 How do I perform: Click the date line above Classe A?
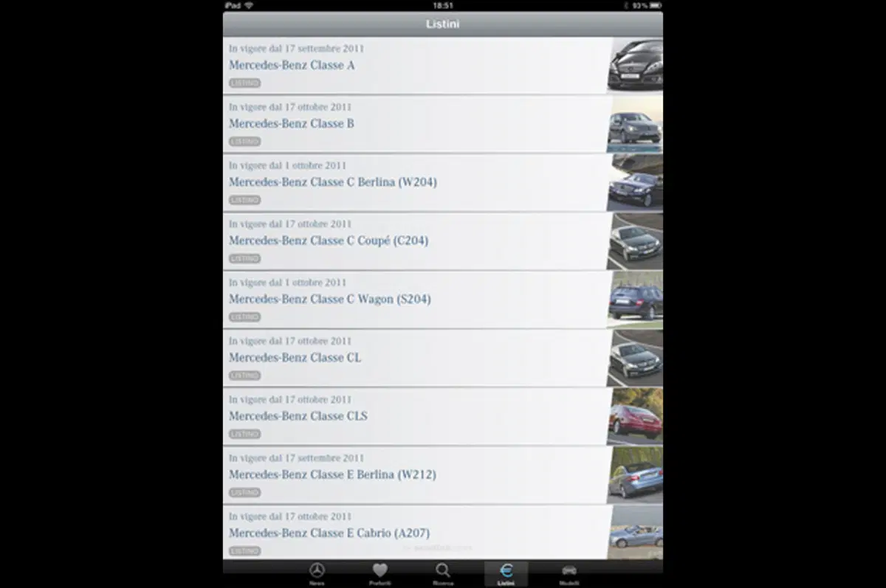click(296, 49)
